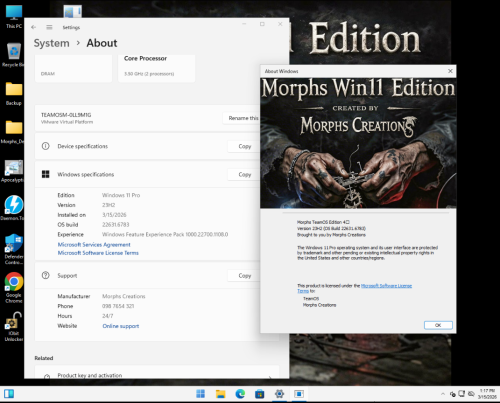The image size is (500, 403).
Task: Select the IObit Unlocker desktop icon
Action: point(14,327)
